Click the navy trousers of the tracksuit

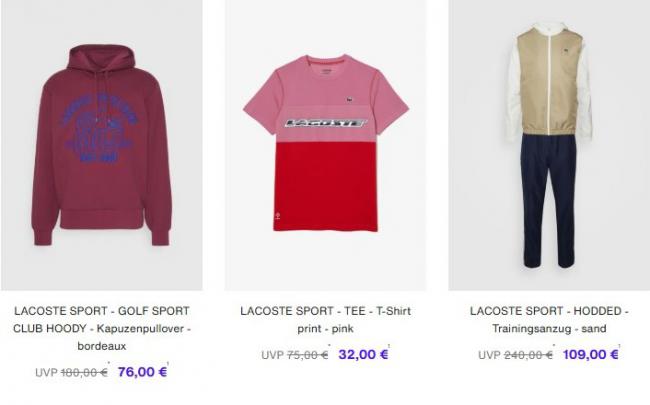[x=548, y=201]
